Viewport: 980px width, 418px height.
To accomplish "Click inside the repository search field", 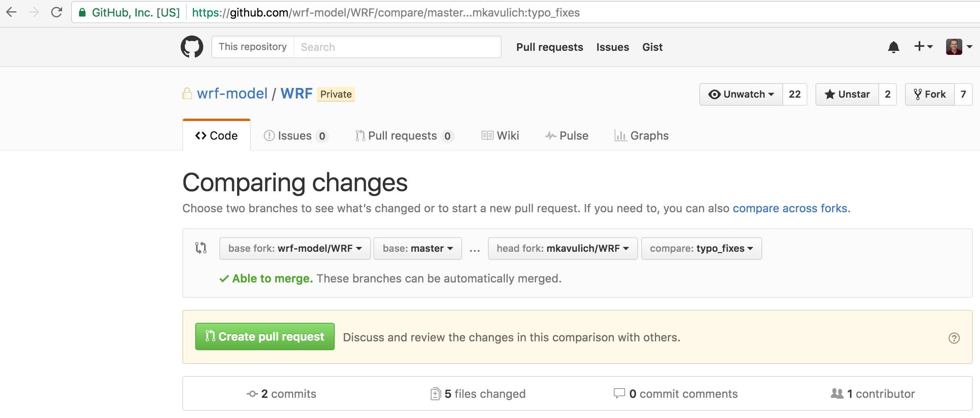I will click(397, 46).
